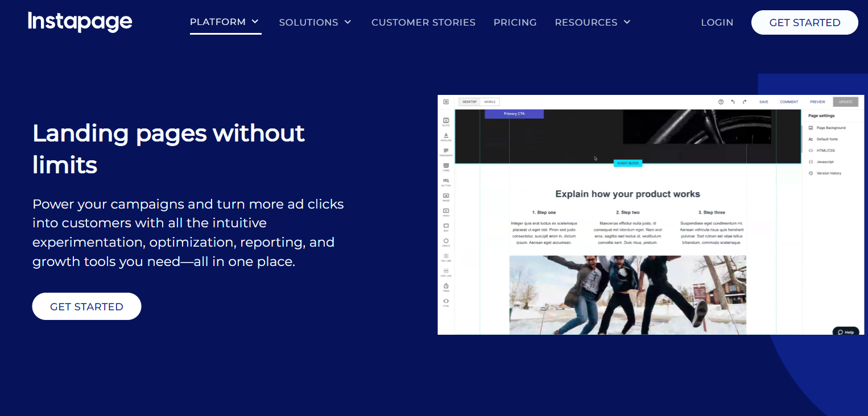Open Version history

coord(825,173)
